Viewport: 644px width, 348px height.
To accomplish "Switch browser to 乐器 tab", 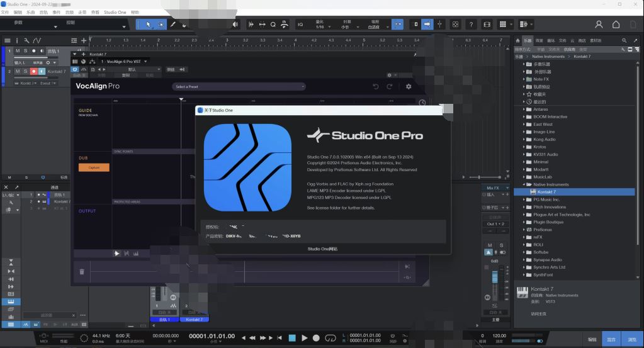I will (x=528, y=41).
